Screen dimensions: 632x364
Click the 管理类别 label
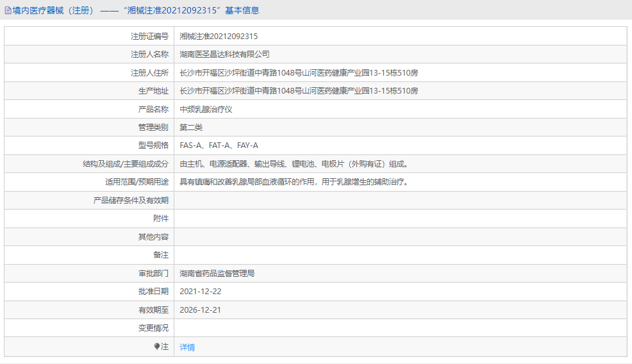coord(153,128)
